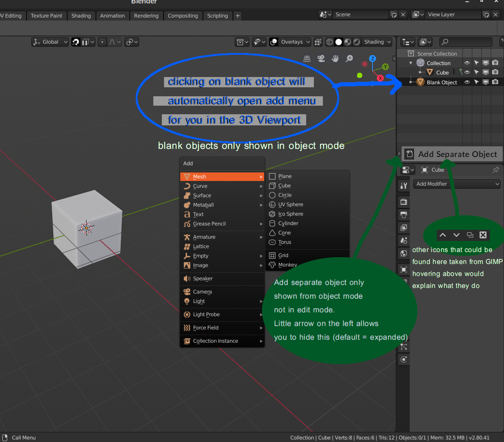The width and height of the screenshot is (504, 442).
Task: Add a new workspace with the plus button
Action: [x=238, y=16]
